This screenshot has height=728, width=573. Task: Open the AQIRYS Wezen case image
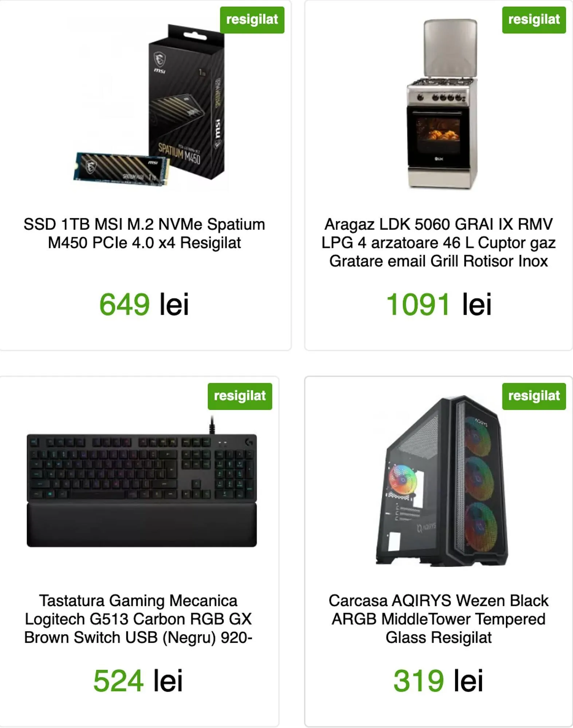[x=441, y=480]
